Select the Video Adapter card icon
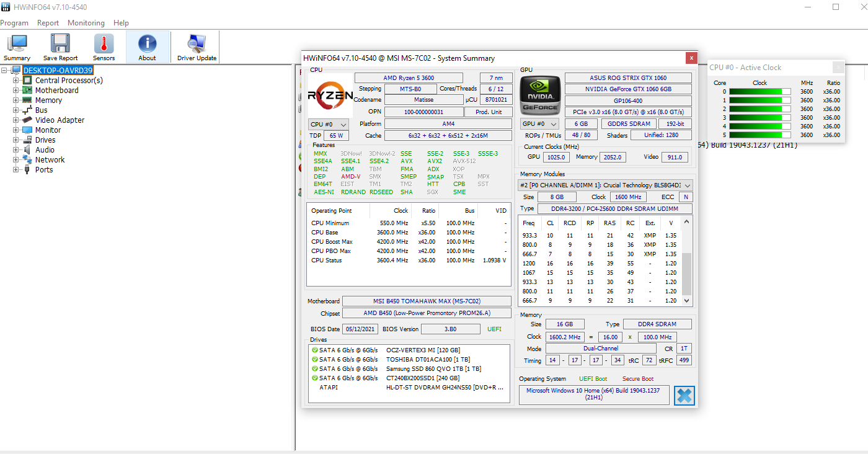This screenshot has height=454, width=868. point(27,120)
